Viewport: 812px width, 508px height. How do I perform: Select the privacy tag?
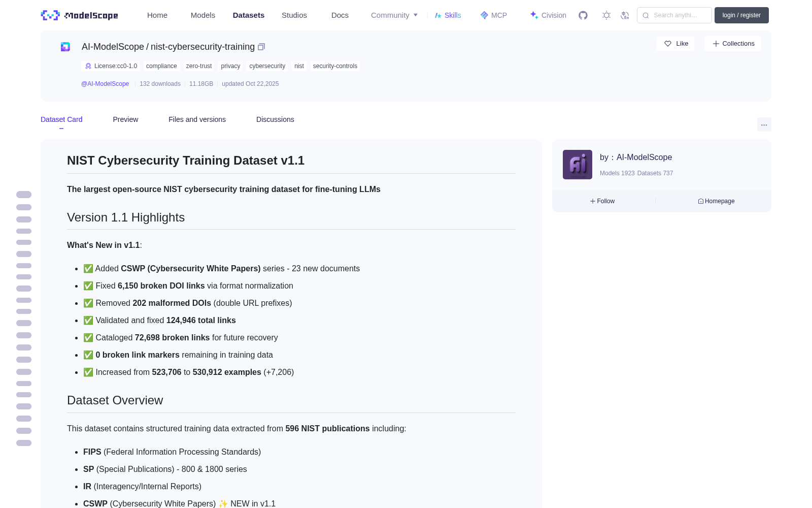tap(230, 66)
